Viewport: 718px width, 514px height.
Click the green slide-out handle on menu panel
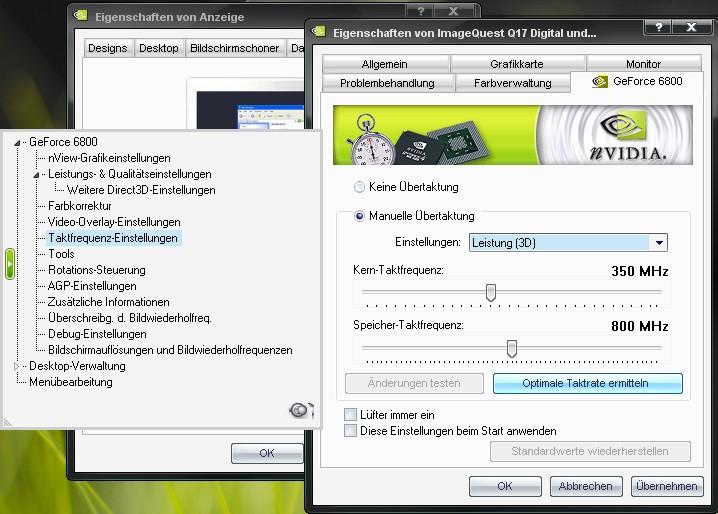click(x=10, y=264)
